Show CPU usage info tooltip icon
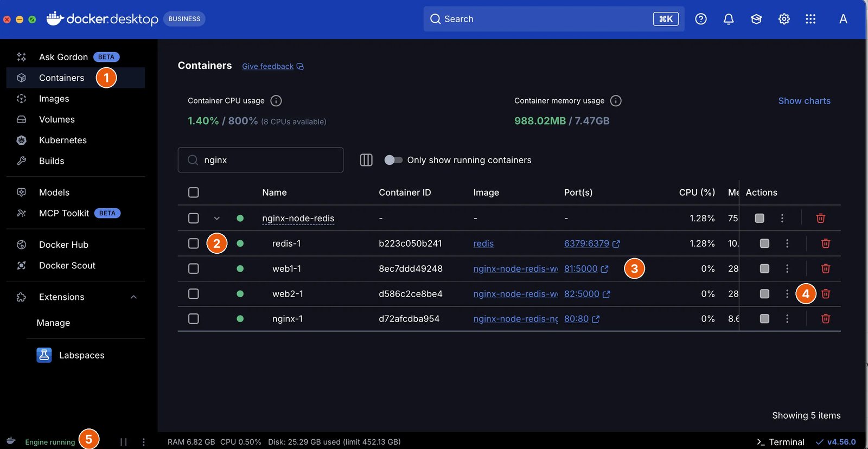The height and width of the screenshot is (449, 868). point(276,101)
